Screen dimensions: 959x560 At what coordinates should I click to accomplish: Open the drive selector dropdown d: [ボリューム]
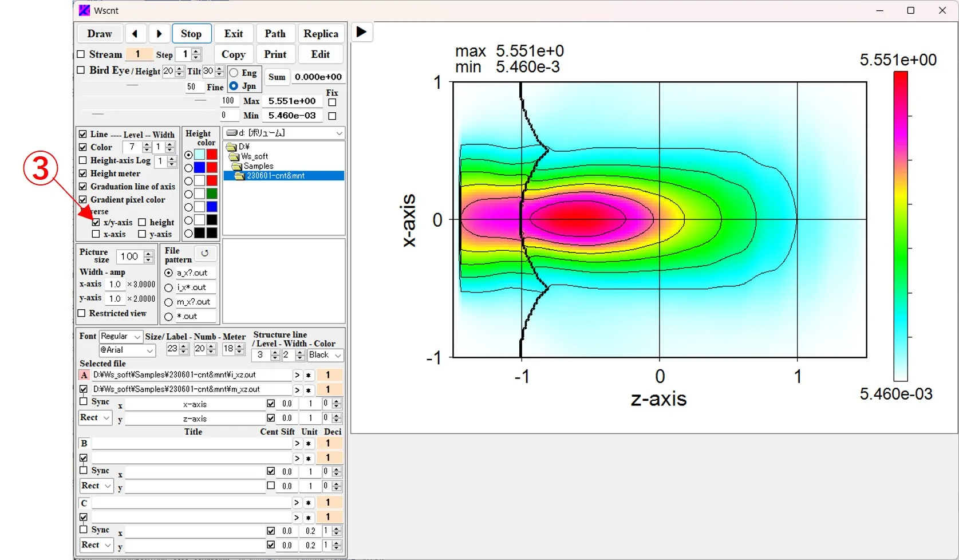pos(284,133)
